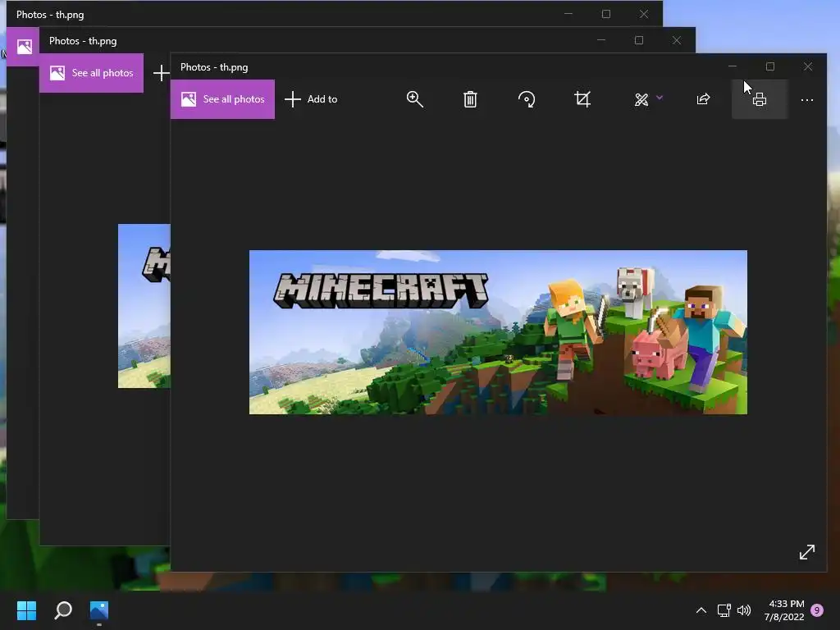Click the volume speaker icon in tray

click(744, 610)
